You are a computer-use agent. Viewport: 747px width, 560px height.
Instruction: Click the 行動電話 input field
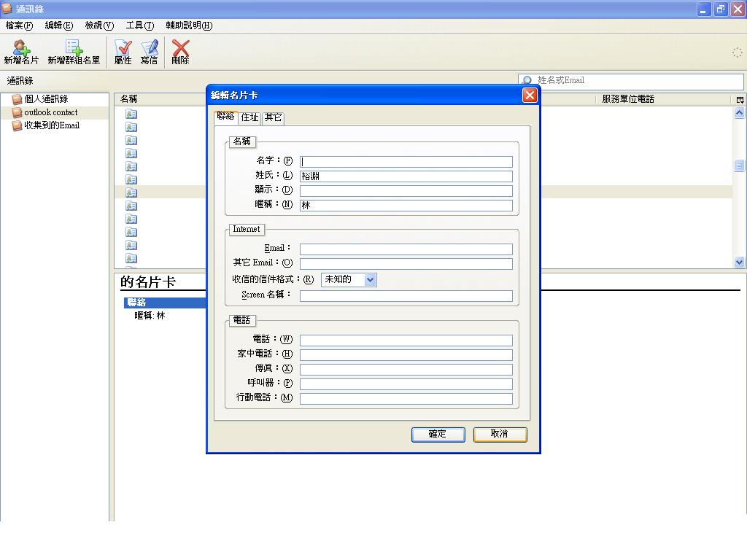(x=406, y=398)
